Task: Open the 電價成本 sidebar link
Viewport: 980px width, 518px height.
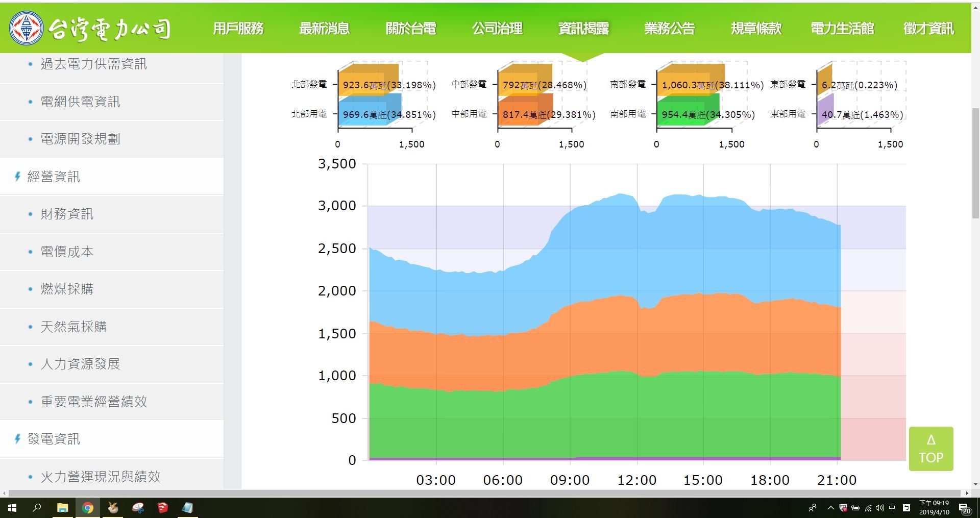Action: (67, 252)
